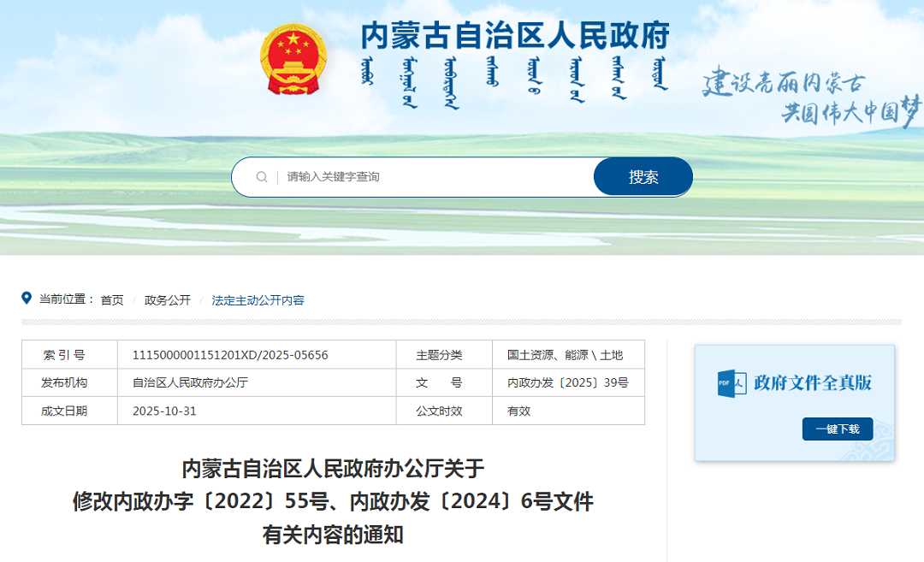Image resolution: width=924 pixels, height=562 pixels.
Task: Click the 内蒙古自治区人民政府 site title
Action: [514, 36]
